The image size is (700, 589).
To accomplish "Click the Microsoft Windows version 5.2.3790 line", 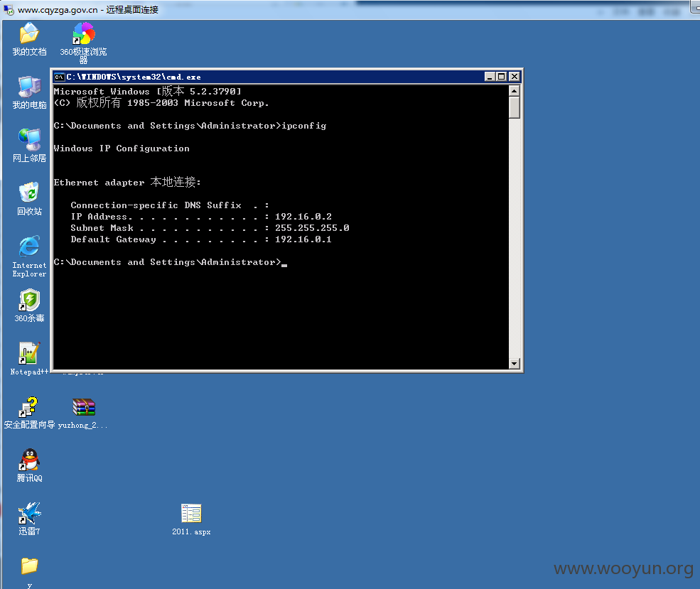I will click(x=147, y=91).
